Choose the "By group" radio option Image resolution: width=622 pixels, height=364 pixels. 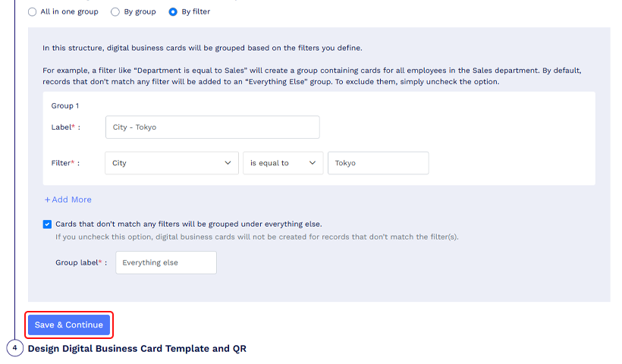(x=115, y=12)
